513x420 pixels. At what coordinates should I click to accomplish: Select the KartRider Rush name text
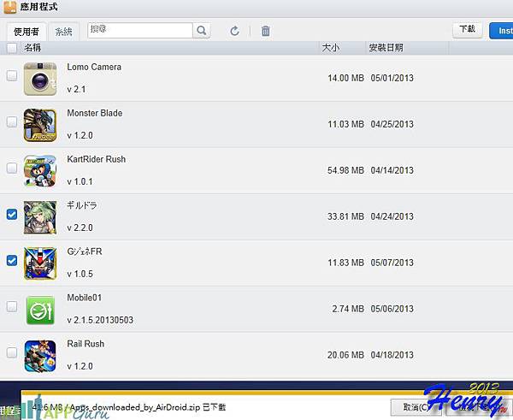click(x=96, y=159)
